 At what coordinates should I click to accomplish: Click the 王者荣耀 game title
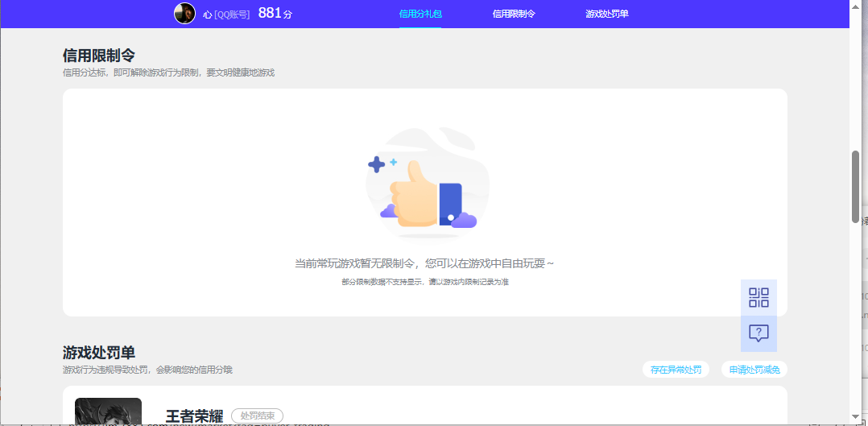pos(194,416)
